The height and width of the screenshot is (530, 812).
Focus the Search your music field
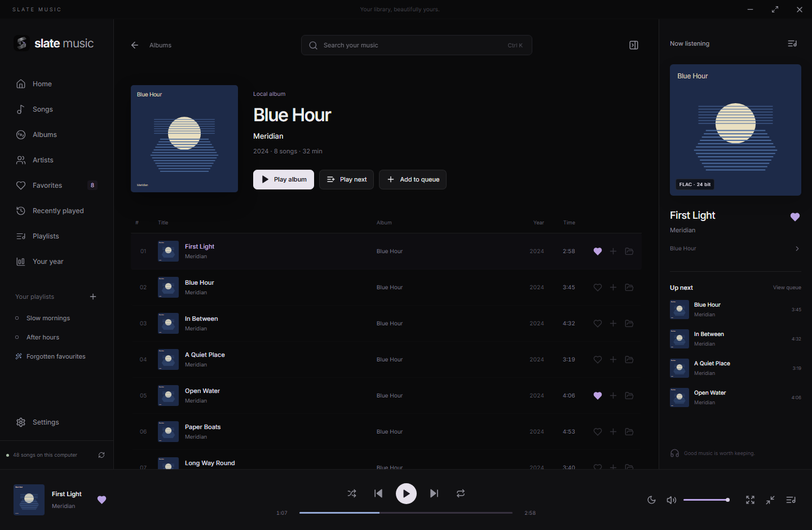pos(417,45)
